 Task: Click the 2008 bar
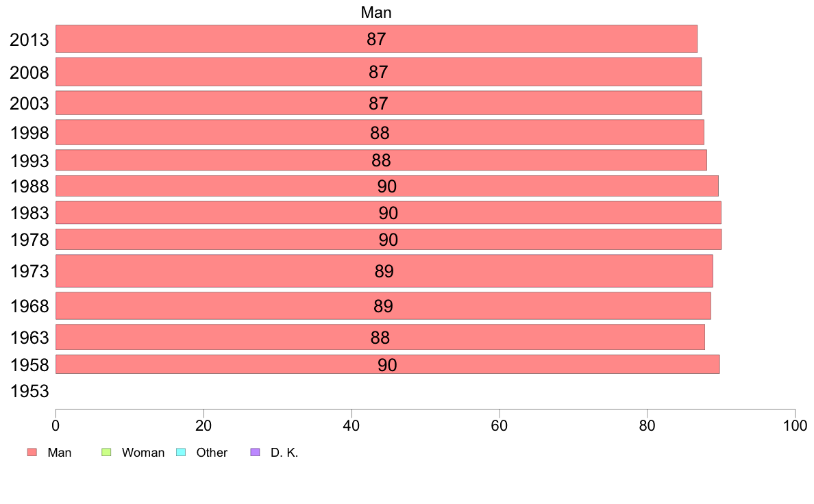pos(378,72)
